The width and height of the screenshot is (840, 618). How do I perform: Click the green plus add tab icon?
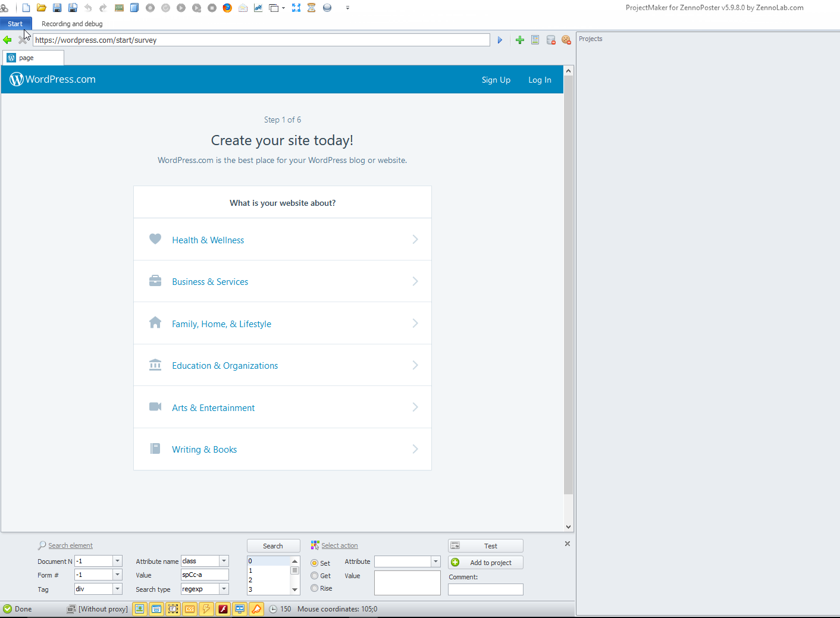(x=520, y=40)
